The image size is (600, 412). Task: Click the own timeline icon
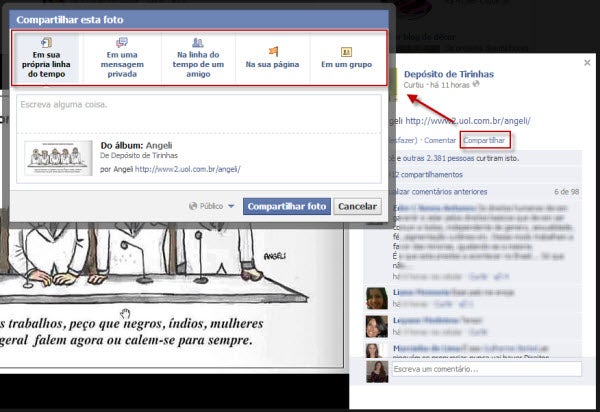(x=48, y=41)
